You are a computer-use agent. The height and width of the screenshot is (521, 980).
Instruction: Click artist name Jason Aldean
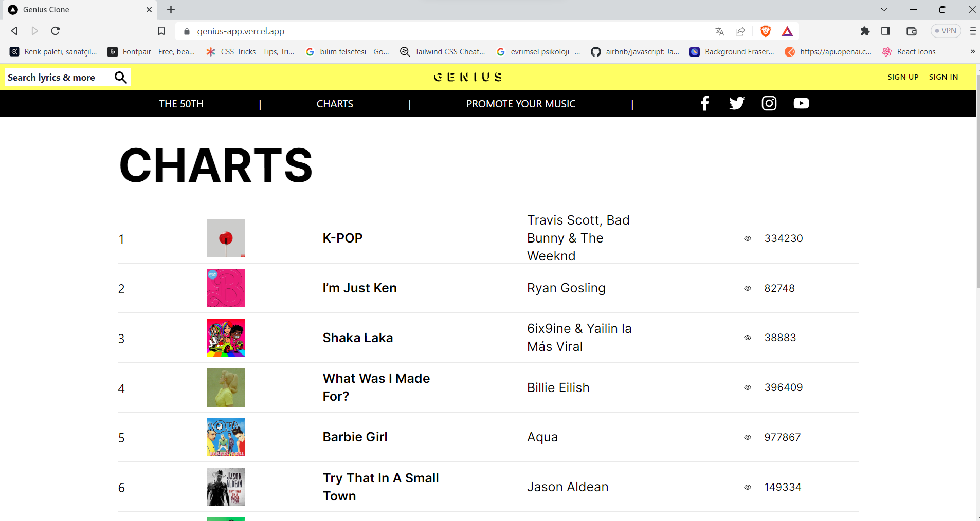tap(568, 487)
